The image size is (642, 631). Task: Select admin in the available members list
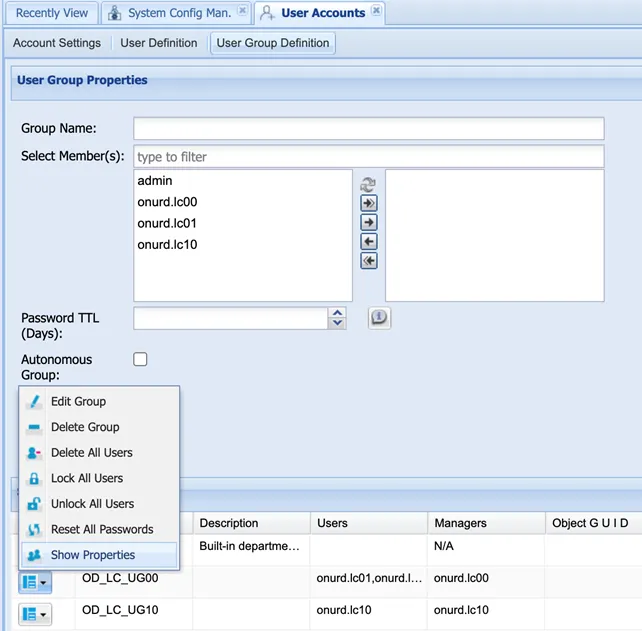coord(242,181)
